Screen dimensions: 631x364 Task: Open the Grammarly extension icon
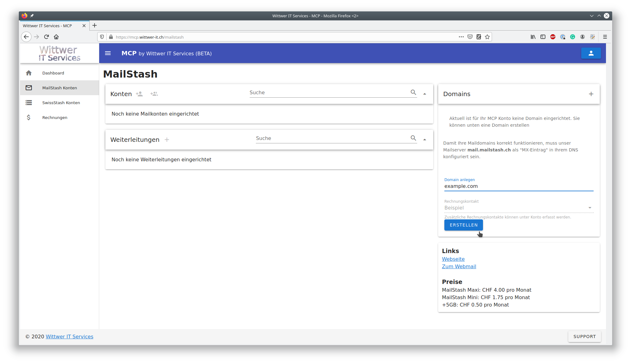[x=573, y=37]
